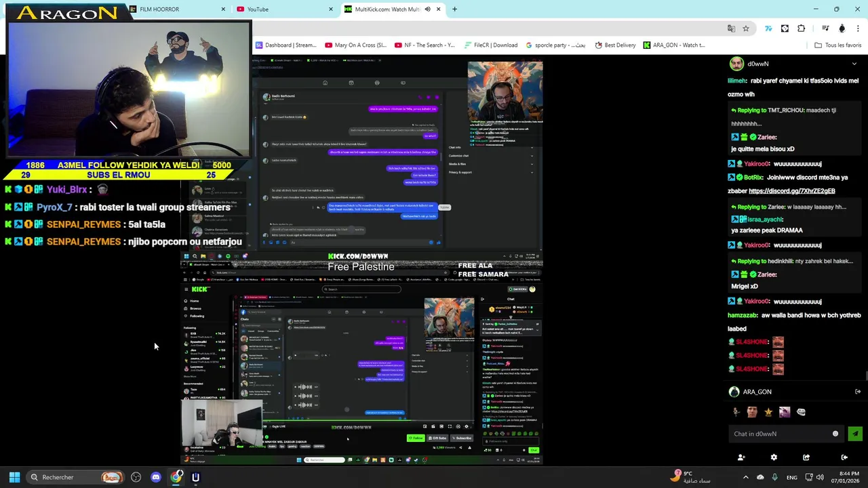Insert the gold star emote
The height and width of the screenshot is (488, 868).
click(768, 411)
